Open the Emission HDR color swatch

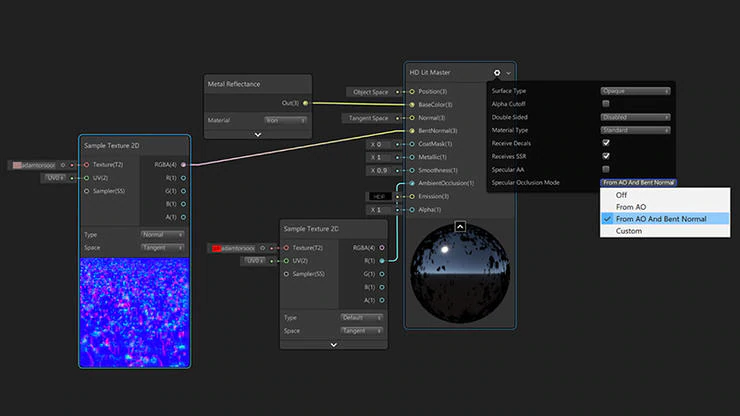point(379,196)
